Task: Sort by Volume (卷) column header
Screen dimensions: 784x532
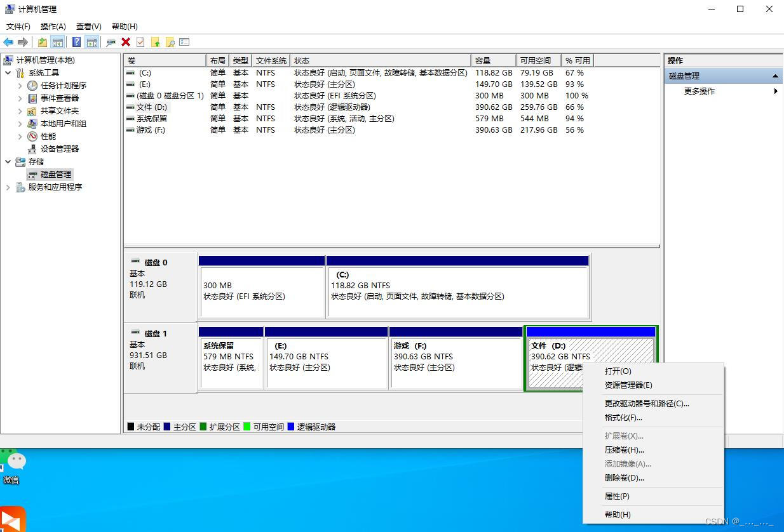Action: (165, 60)
